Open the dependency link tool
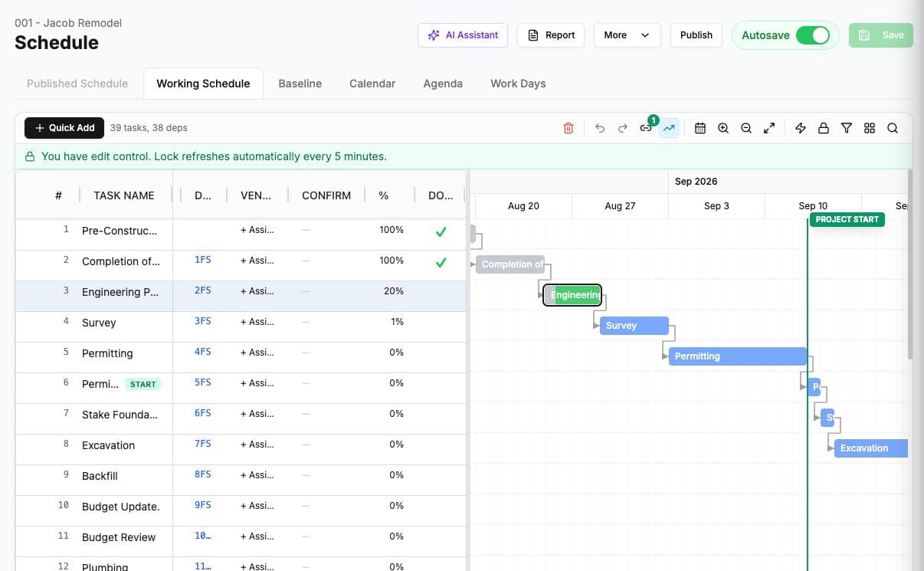Screen dimensions: 924x571 646,128
